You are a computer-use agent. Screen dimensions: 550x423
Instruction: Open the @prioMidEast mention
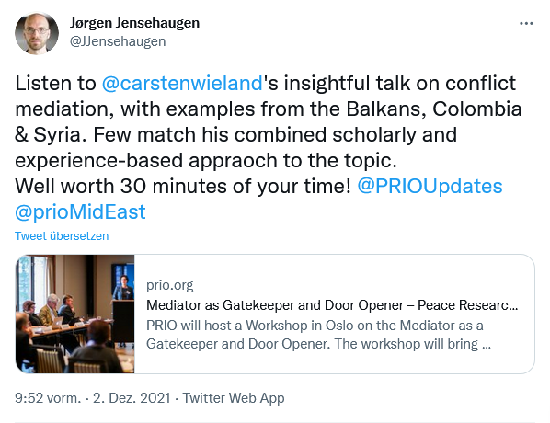click(x=80, y=212)
